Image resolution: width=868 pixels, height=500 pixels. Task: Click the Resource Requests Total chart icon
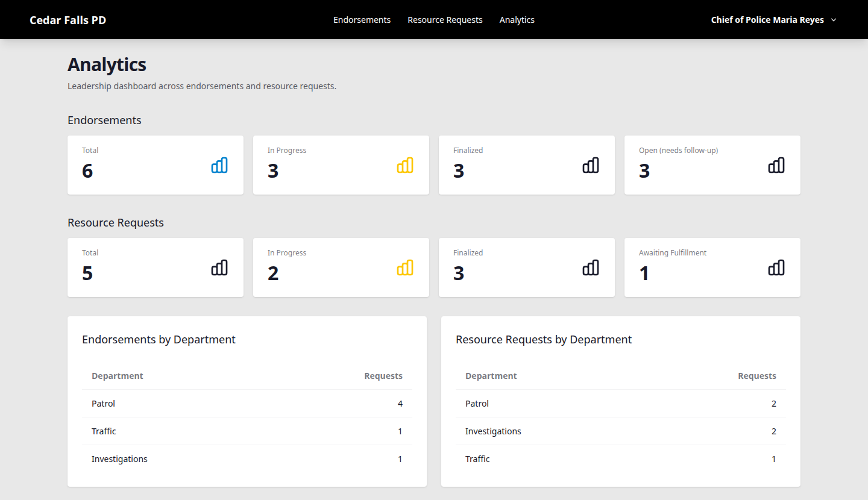point(219,267)
